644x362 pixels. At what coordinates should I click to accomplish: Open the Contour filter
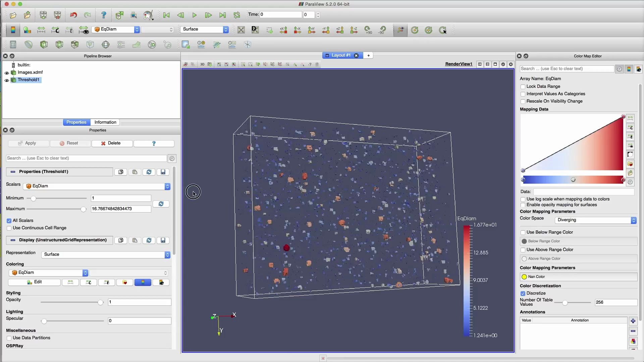coord(29,45)
